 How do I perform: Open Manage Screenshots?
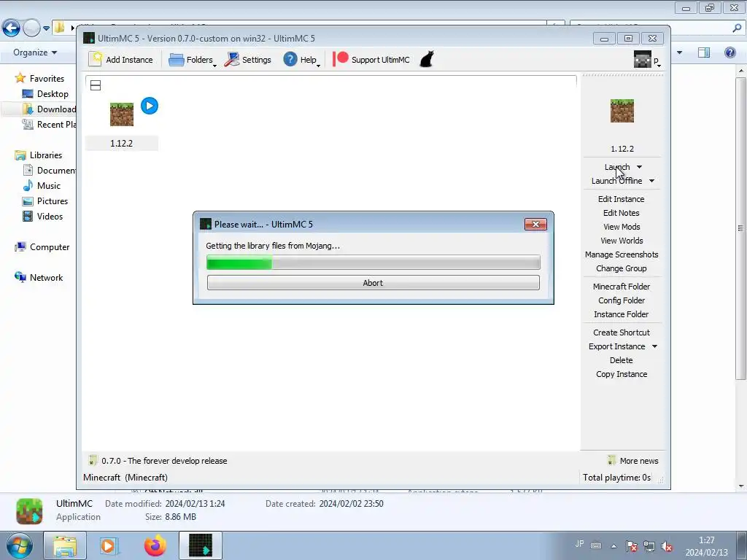(x=622, y=254)
